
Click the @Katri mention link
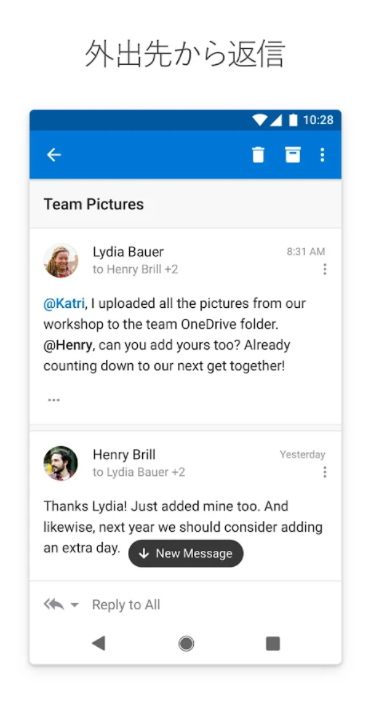(64, 303)
